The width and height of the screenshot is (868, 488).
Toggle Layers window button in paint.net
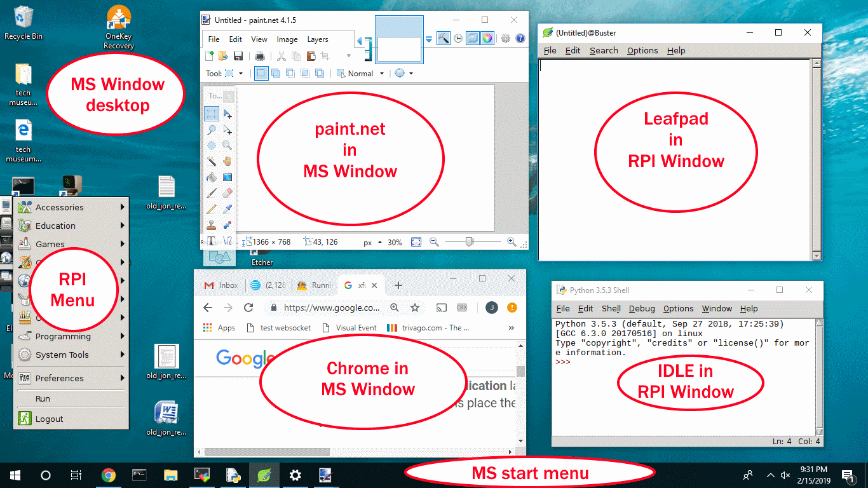(x=473, y=38)
